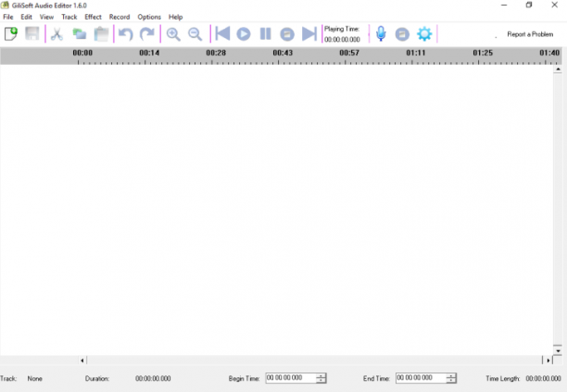Screen dimensions: 567x392
Task: Click the Save floppy disk icon
Action: point(32,34)
